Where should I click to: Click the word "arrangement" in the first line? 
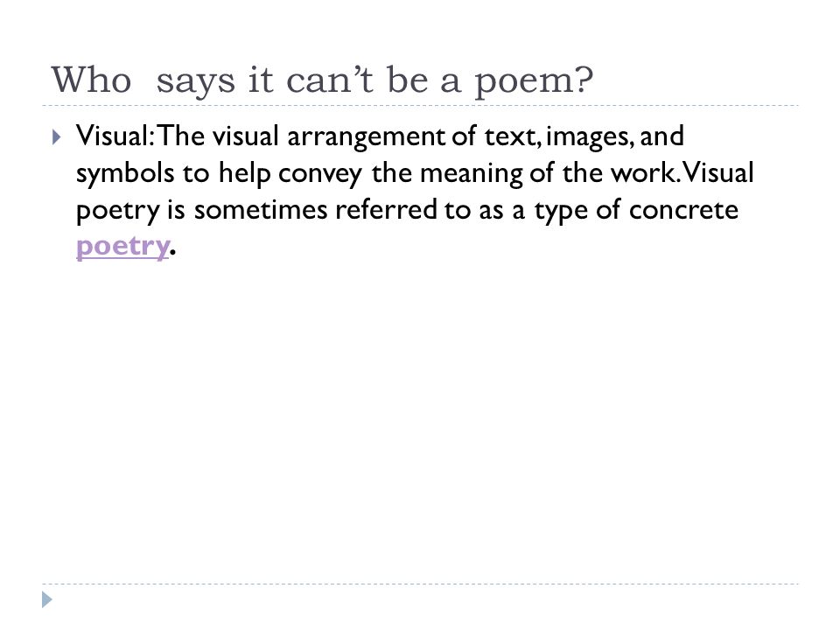click(x=366, y=137)
